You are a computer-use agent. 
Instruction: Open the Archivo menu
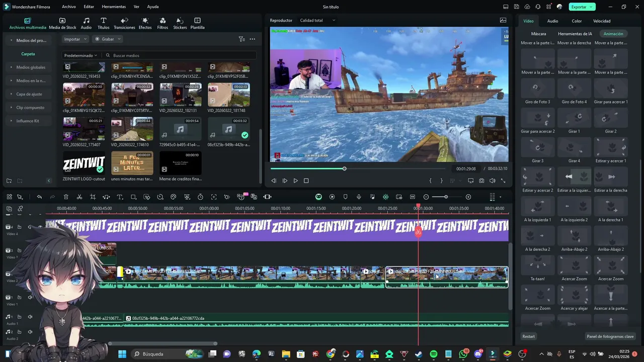tap(69, 7)
